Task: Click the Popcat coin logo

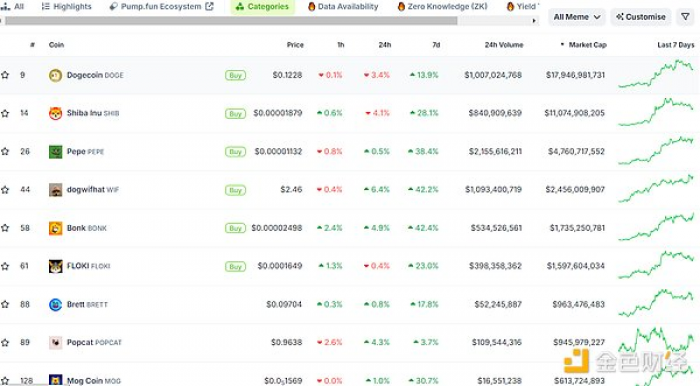Action: [x=55, y=343]
